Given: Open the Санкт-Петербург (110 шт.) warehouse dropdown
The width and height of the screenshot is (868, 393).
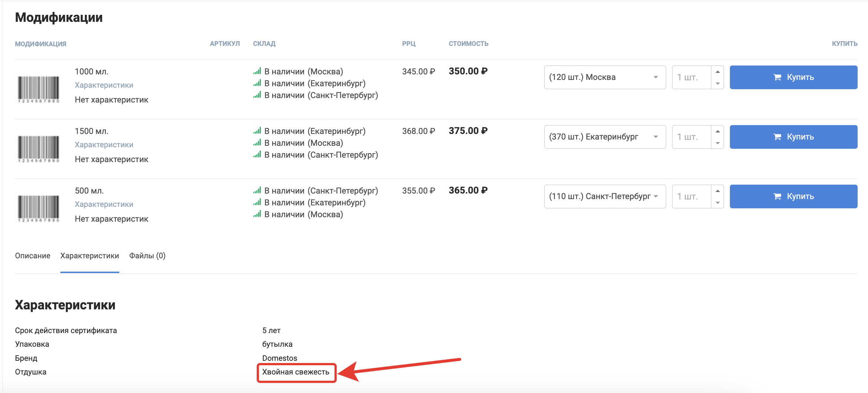Looking at the screenshot, I should coord(605,196).
